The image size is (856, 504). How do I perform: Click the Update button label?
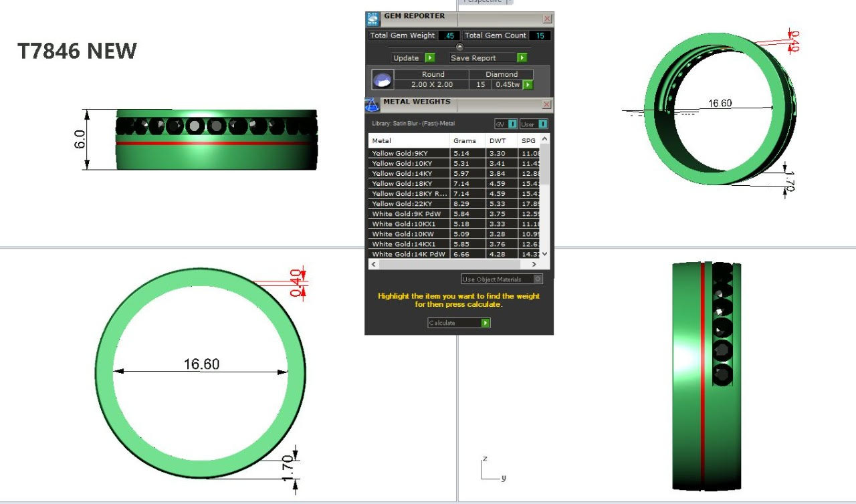(x=406, y=58)
